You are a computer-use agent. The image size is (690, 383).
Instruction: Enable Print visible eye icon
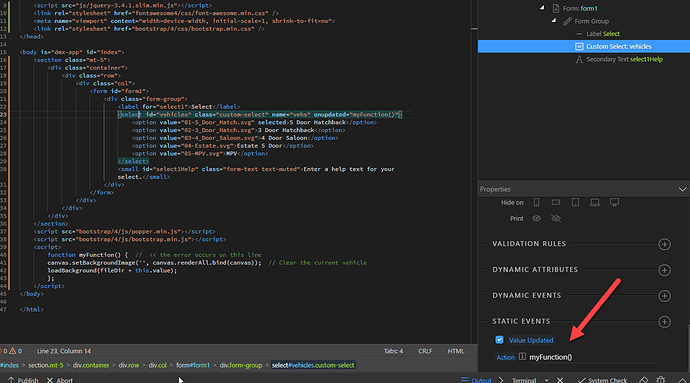tap(536, 218)
